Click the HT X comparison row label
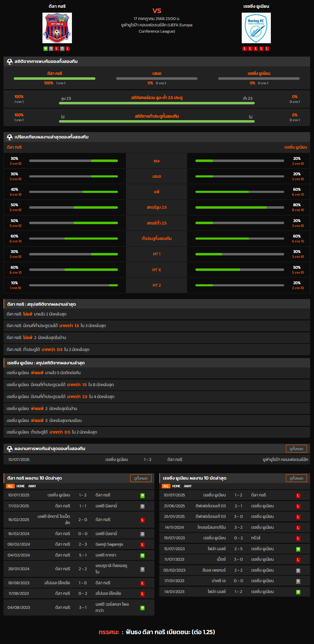Screen dimensions: 314x644 coord(157,270)
